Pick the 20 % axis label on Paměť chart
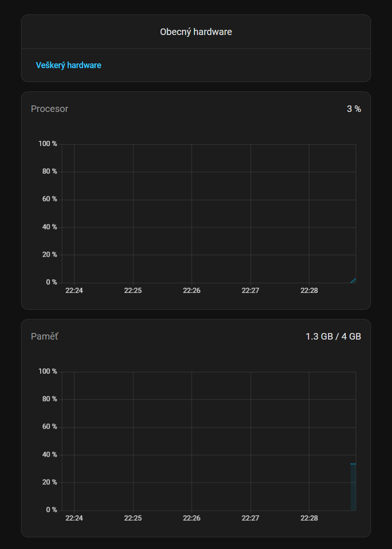The image size is (392, 549). [x=48, y=482]
